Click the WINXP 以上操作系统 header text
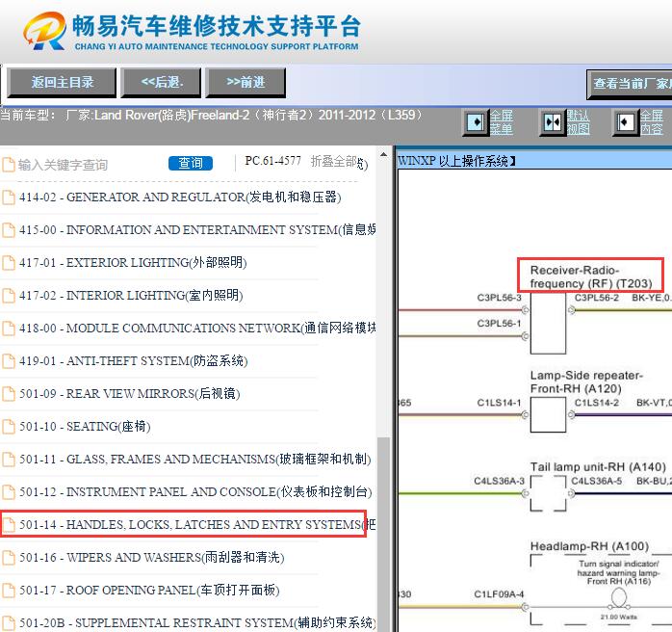The width and height of the screenshot is (672, 632). click(x=456, y=161)
